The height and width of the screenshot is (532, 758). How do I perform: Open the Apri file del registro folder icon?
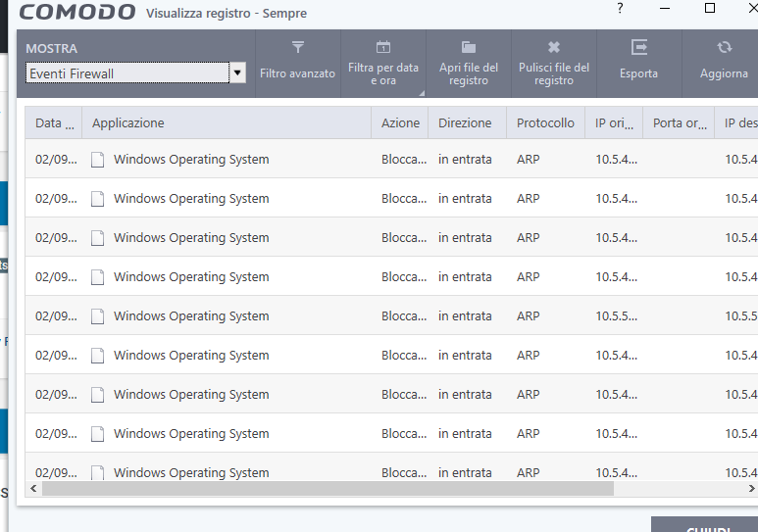point(469,47)
